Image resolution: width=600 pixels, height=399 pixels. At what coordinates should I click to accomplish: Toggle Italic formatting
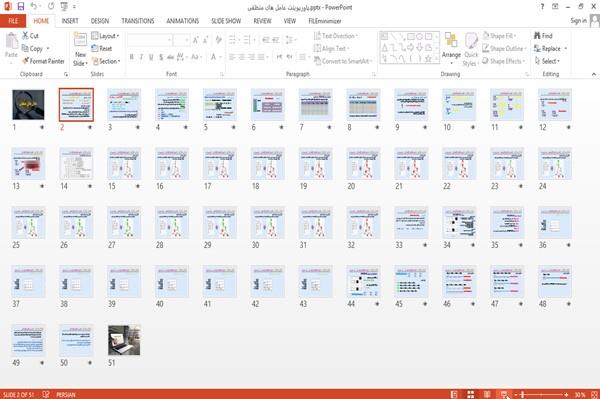click(x=141, y=57)
